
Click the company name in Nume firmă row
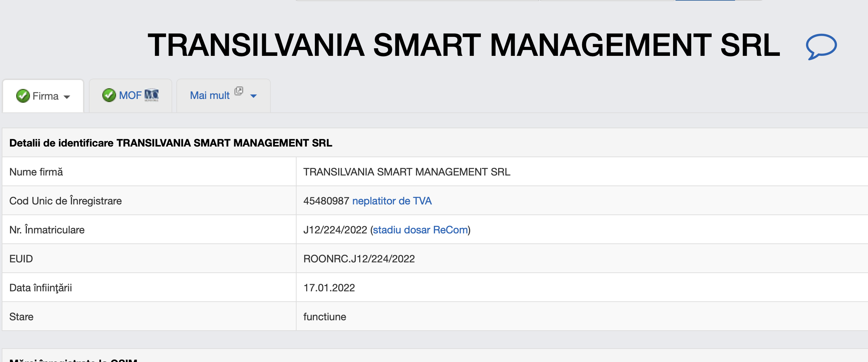406,172
